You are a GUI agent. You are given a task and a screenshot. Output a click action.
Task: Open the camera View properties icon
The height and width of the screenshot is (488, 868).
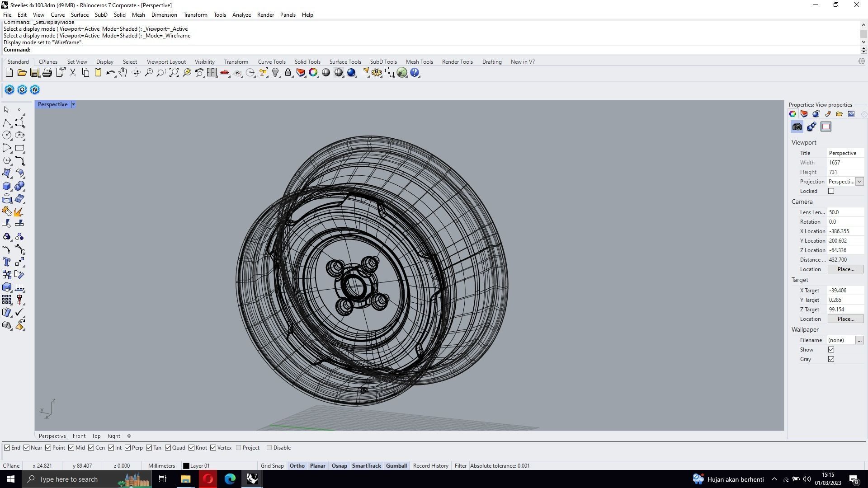click(x=797, y=127)
